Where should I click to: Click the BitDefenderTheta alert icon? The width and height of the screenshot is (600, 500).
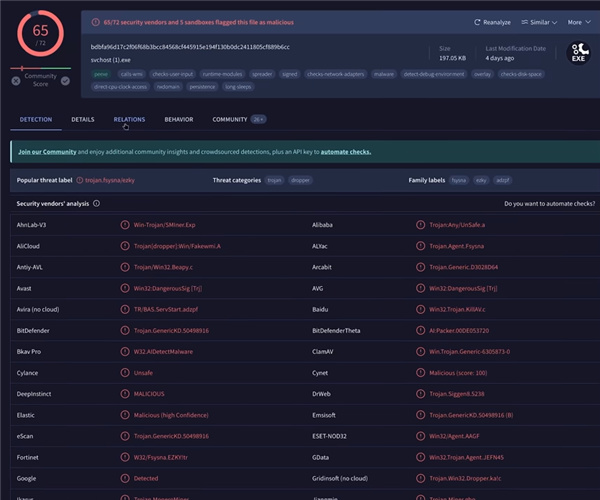point(420,330)
